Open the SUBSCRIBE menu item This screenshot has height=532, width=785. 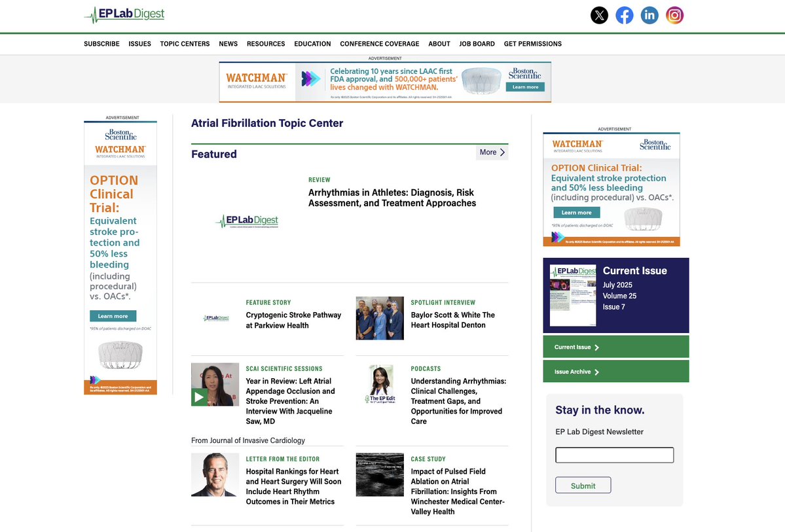click(x=101, y=44)
